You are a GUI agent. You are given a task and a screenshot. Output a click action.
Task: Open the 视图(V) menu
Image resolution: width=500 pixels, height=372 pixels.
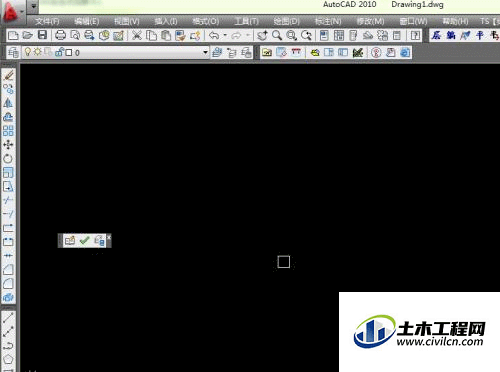click(x=127, y=21)
